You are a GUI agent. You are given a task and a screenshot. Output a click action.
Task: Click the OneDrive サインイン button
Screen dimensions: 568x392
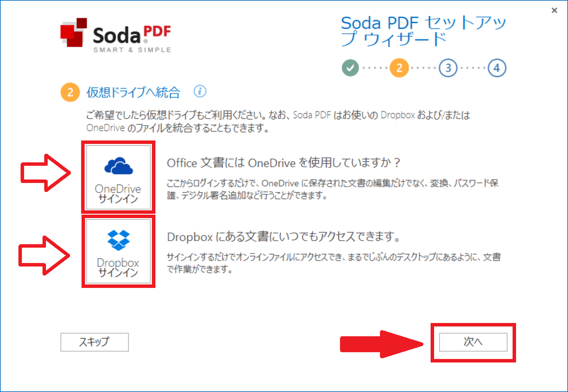tap(118, 177)
